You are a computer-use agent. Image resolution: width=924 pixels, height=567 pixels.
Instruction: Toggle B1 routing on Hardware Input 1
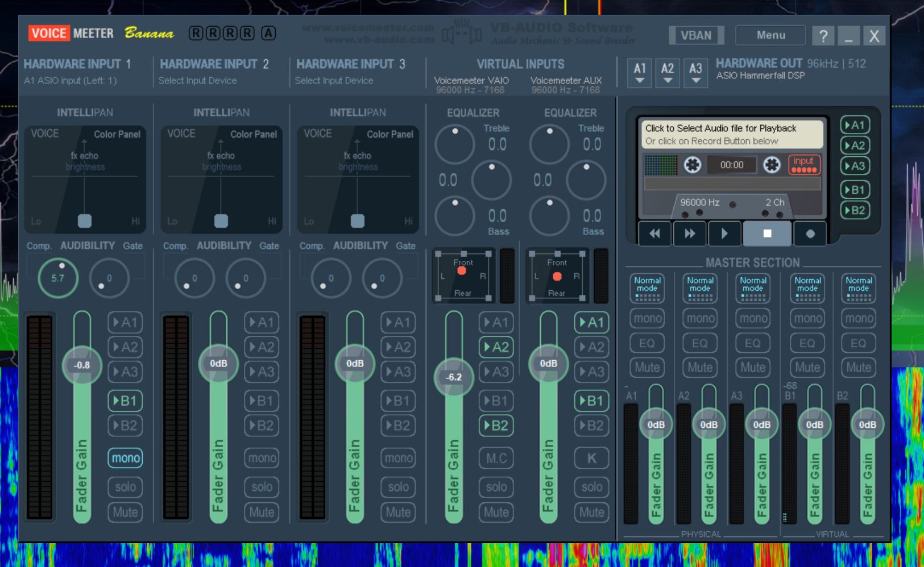(125, 401)
